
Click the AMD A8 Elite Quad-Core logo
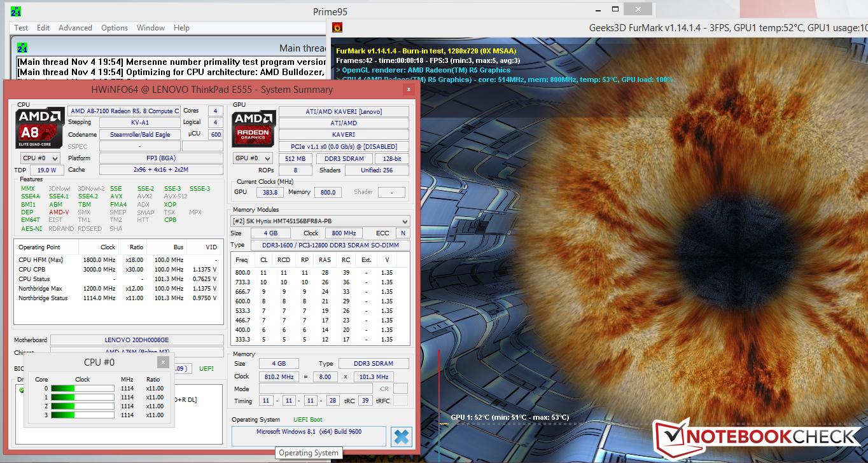[x=40, y=128]
